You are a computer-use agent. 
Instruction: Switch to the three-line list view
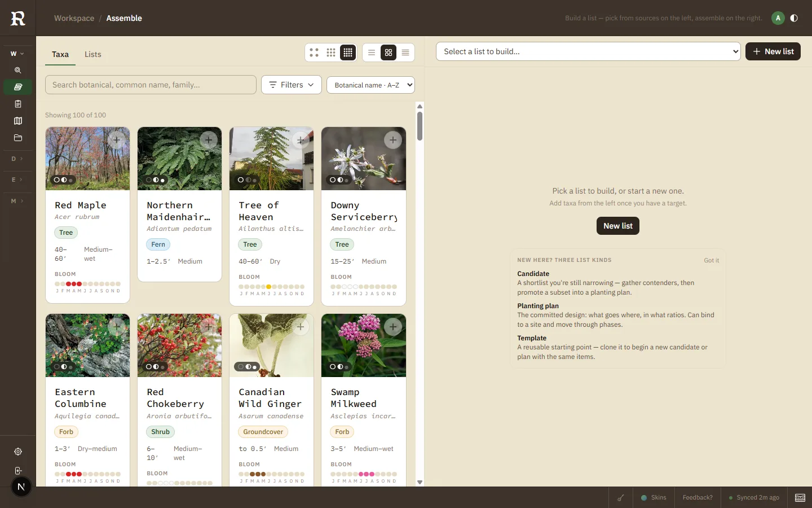coord(372,52)
